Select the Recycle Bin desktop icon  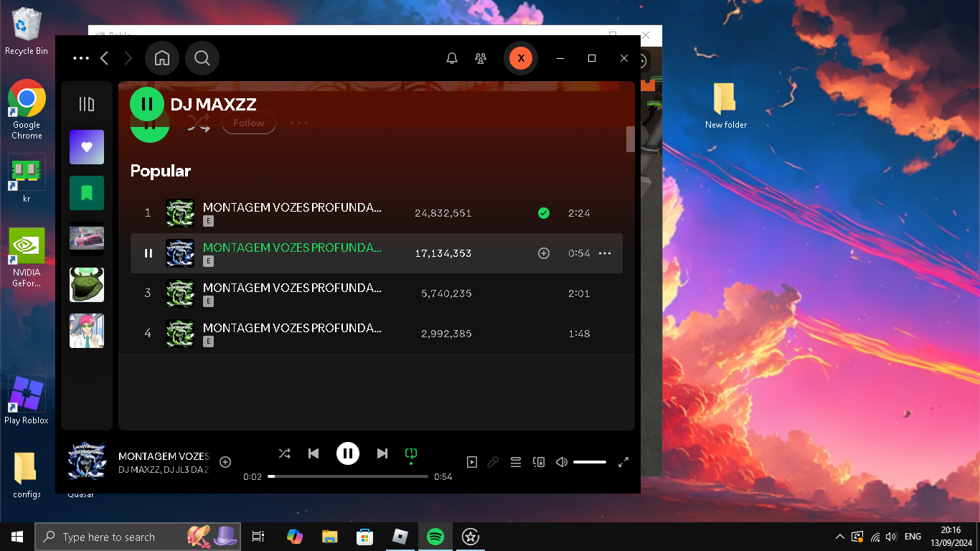27,32
